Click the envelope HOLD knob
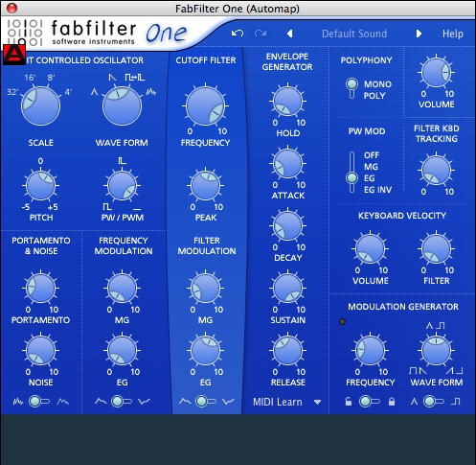Image resolution: width=476 pixels, height=465 pixels. point(287,101)
